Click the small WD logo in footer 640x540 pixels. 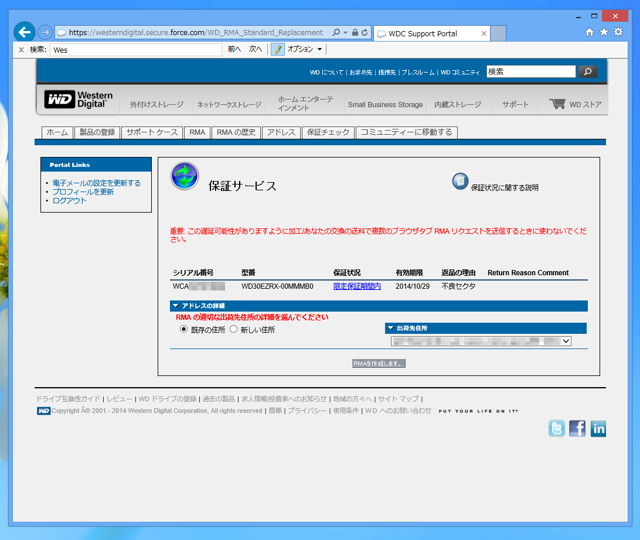(43, 411)
